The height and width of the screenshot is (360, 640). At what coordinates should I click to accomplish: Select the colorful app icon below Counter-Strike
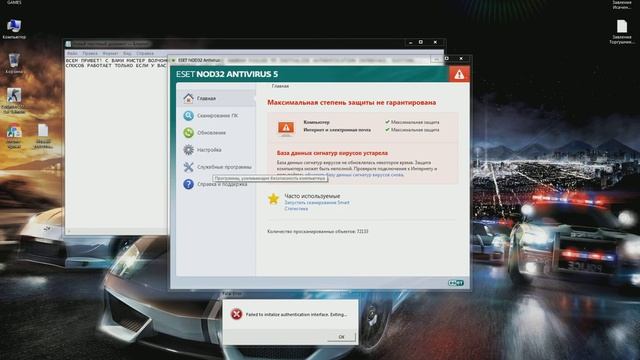pyautogui.click(x=13, y=137)
